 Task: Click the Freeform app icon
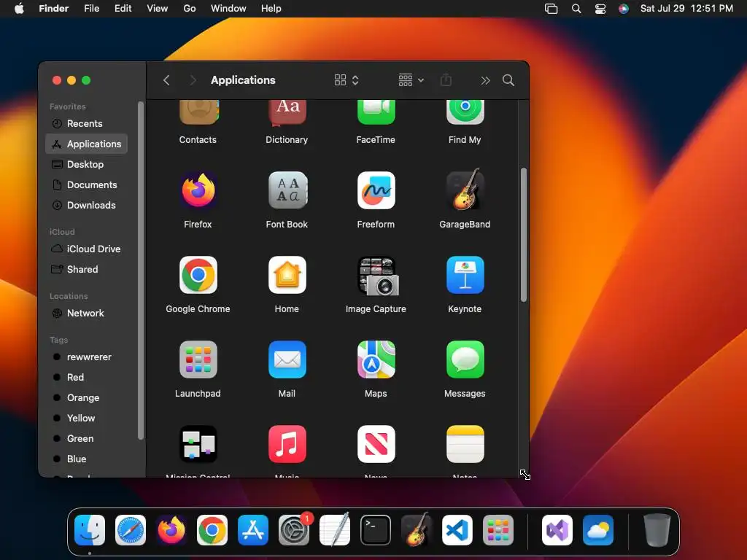[x=376, y=190]
